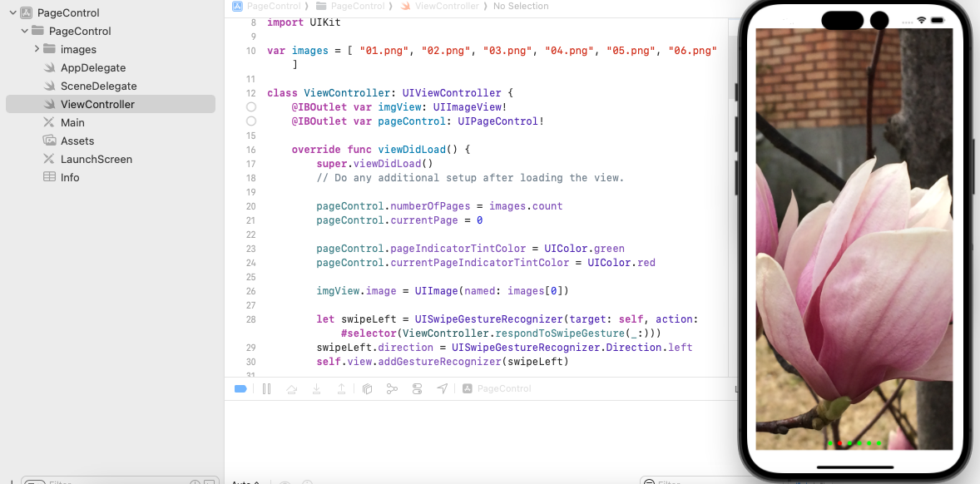
Task: Pause program execution in debug bar
Action: (x=266, y=388)
